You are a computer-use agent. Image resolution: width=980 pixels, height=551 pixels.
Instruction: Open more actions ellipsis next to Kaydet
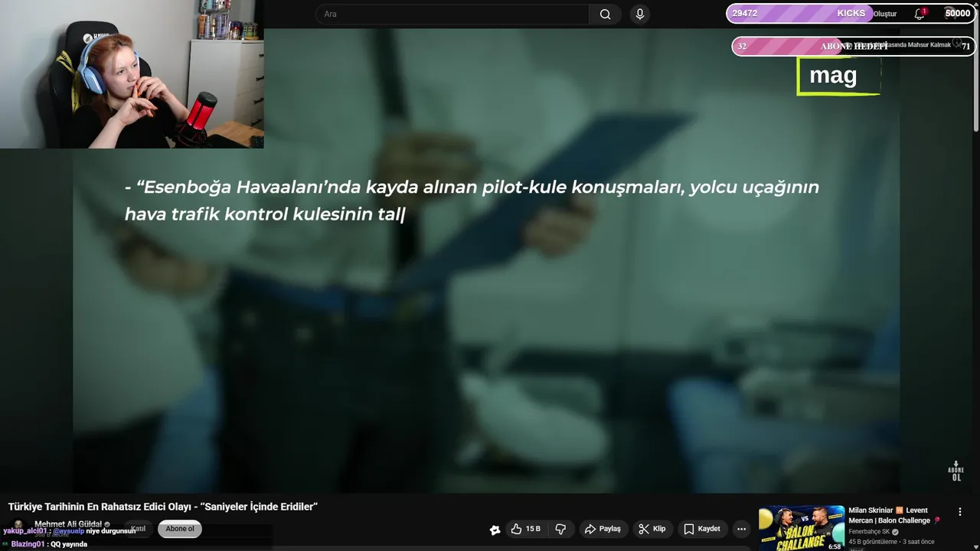pyautogui.click(x=741, y=529)
